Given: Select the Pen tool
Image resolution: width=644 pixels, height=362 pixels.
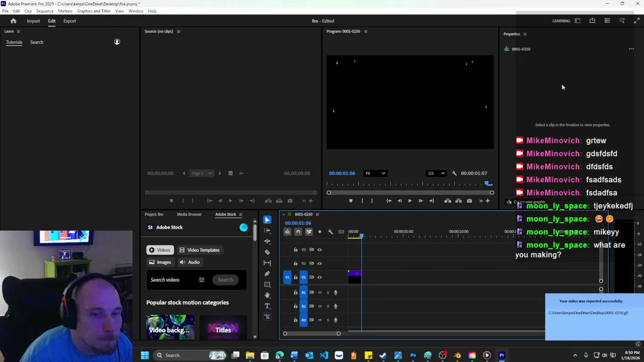Looking at the screenshot, I should coord(267,274).
